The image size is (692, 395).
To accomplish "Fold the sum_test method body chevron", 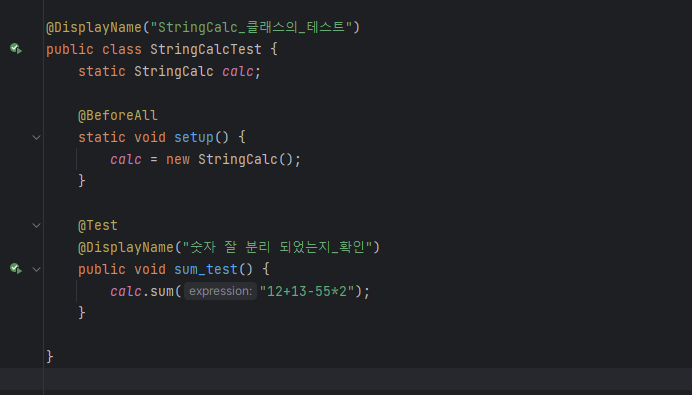I will [37, 269].
